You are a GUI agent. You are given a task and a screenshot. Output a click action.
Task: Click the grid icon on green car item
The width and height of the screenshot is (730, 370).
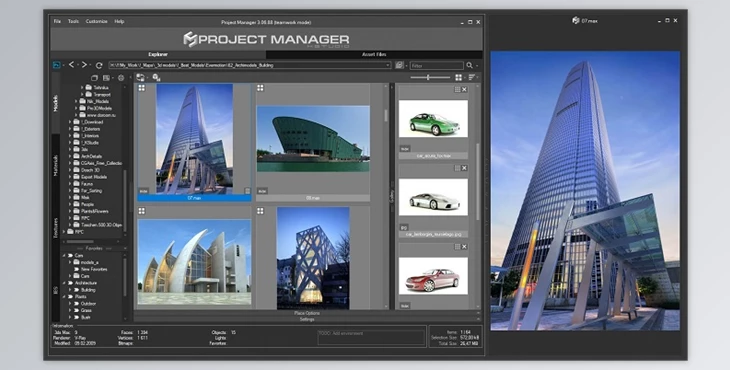pos(457,89)
